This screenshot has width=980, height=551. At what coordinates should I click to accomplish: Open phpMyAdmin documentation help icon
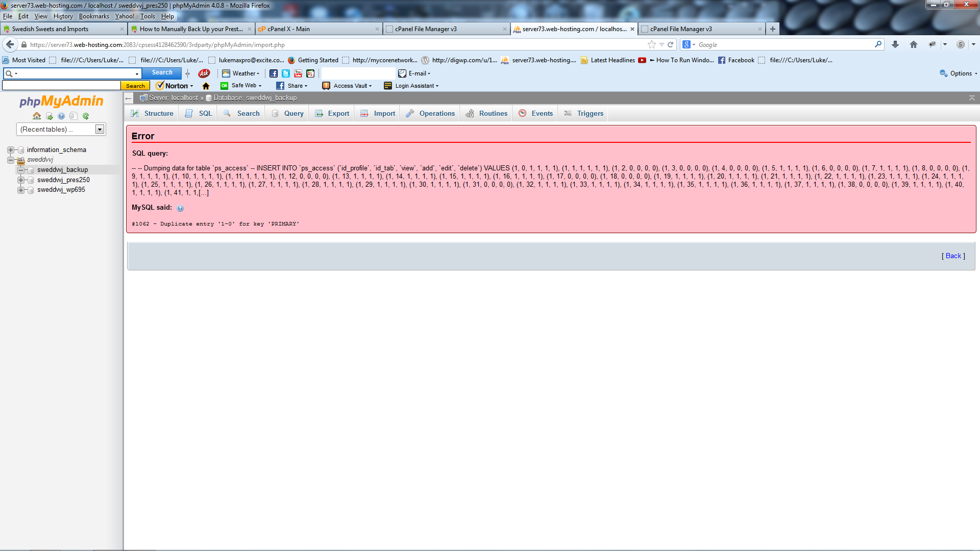coord(61,116)
